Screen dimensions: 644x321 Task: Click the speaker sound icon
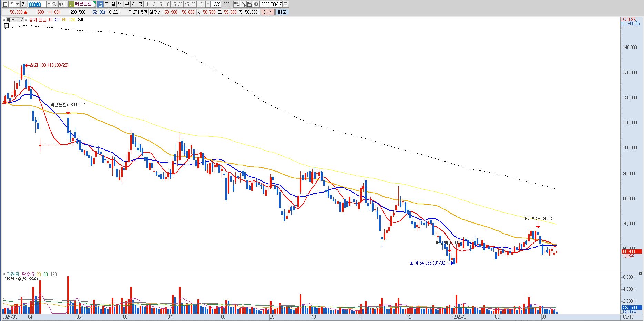point(61,4)
